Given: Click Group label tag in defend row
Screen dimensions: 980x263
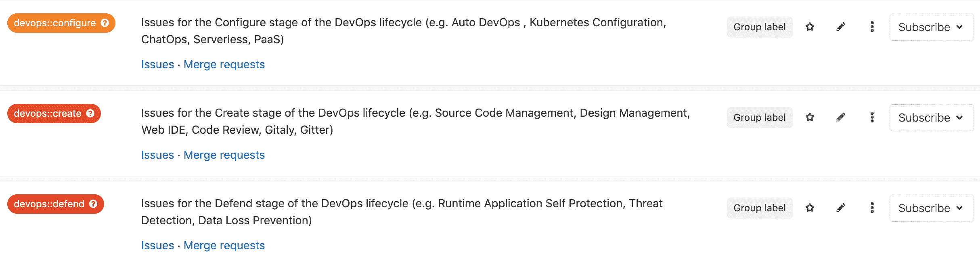Looking at the screenshot, I should [760, 208].
